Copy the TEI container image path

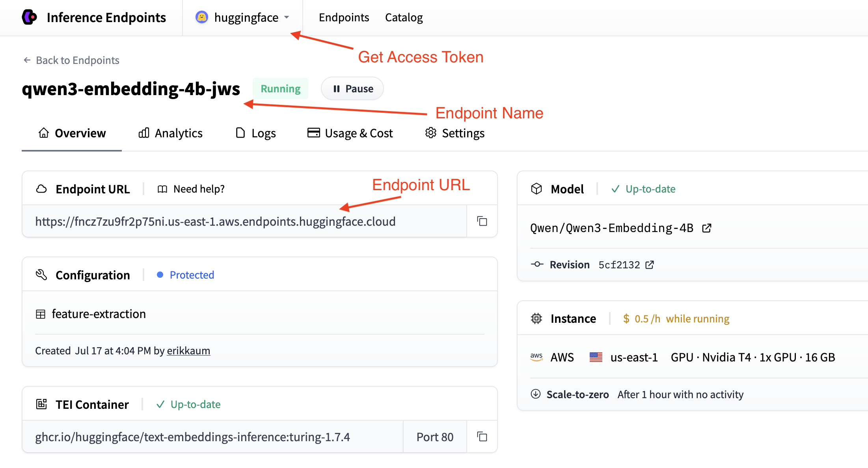click(482, 436)
